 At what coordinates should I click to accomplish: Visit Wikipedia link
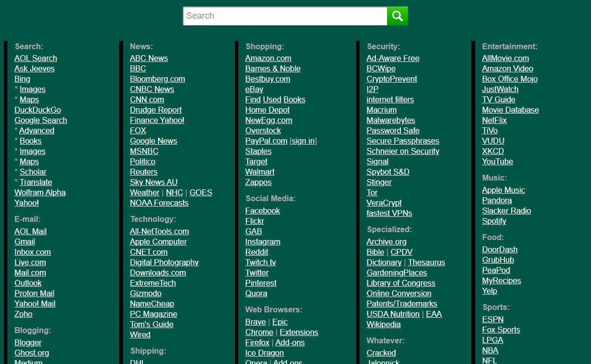[x=384, y=324]
